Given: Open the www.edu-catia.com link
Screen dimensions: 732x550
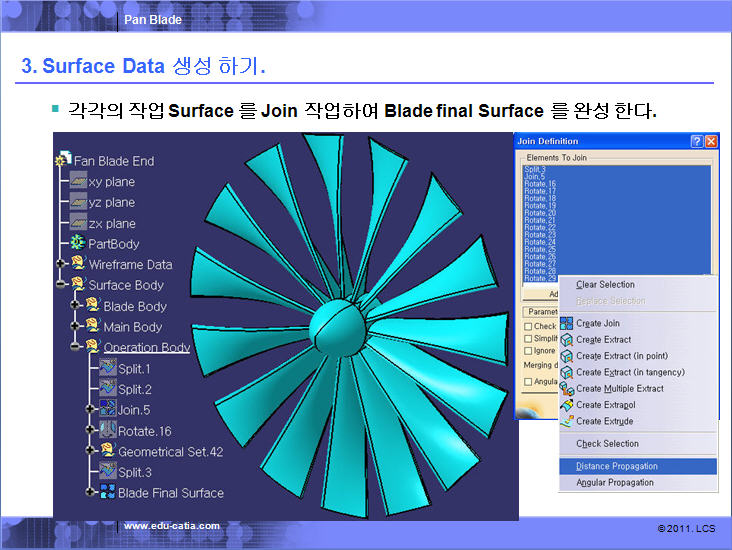Looking at the screenshot, I should pos(163,526).
